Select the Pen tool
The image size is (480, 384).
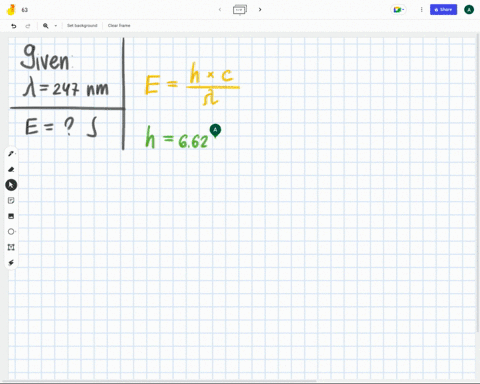[x=11, y=154]
